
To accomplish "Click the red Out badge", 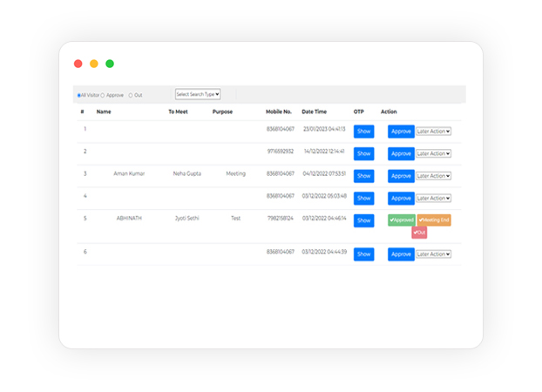I will (419, 233).
